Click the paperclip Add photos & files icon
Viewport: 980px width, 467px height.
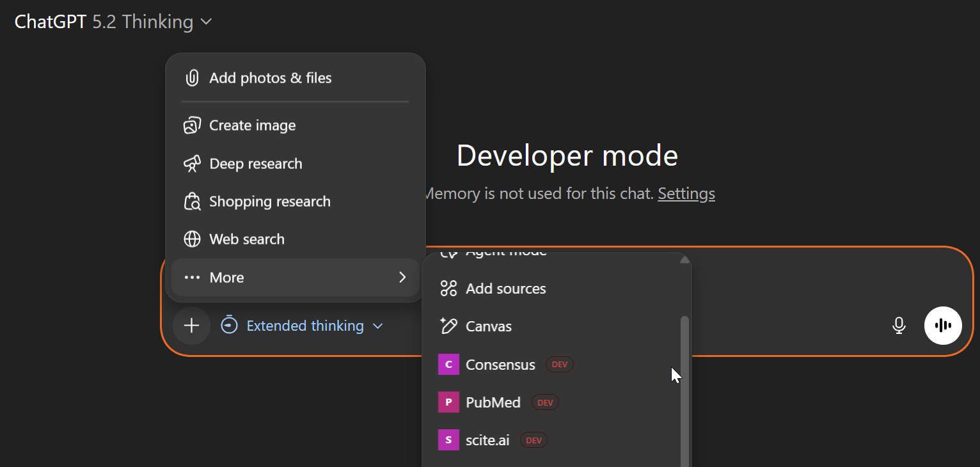click(192, 78)
